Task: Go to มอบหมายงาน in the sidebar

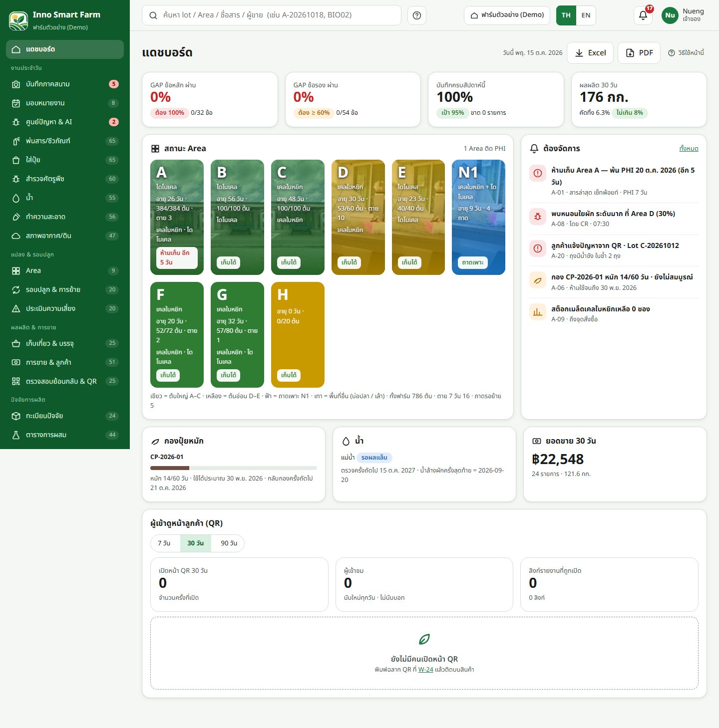Action: pyautogui.click(x=65, y=103)
